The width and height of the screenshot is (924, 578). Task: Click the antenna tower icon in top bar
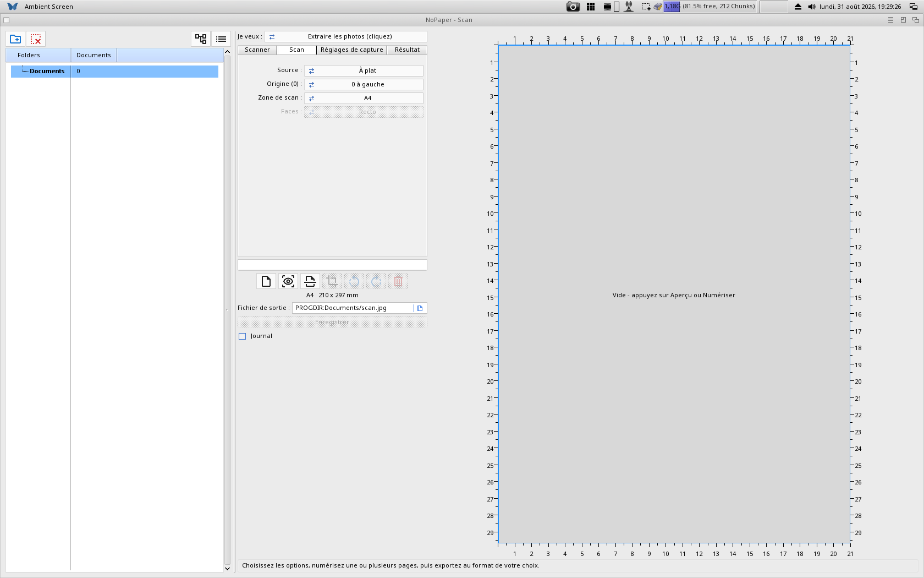pos(629,7)
